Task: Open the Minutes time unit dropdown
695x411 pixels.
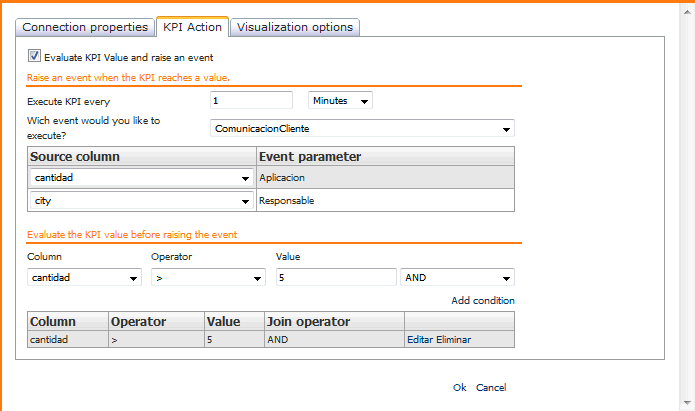Action: pyautogui.click(x=340, y=100)
